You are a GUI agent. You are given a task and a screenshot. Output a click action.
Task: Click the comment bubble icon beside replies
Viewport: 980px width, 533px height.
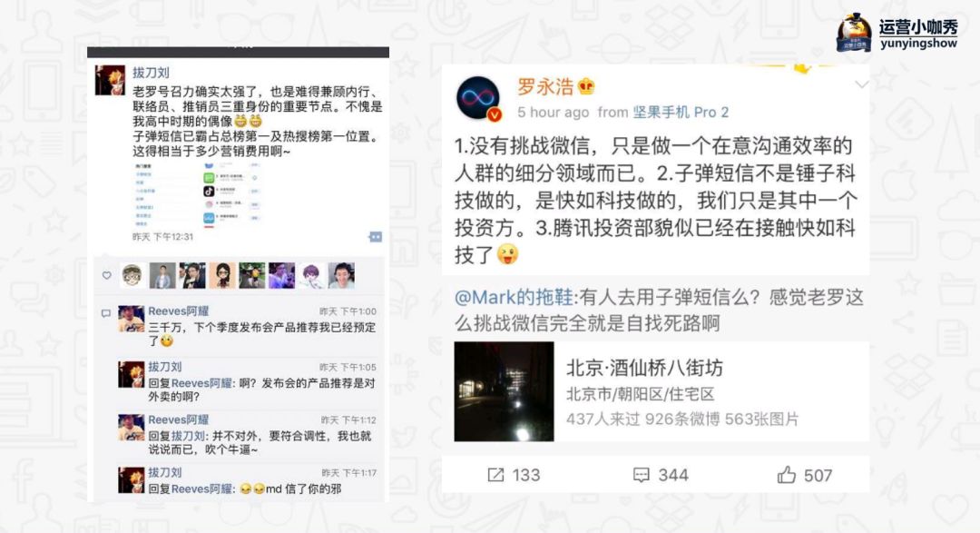click(x=106, y=312)
